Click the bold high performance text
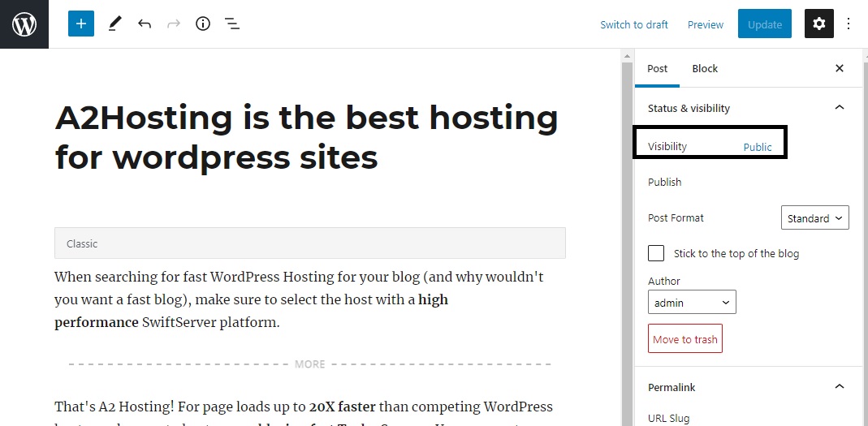The width and height of the screenshot is (868, 426). (252, 311)
